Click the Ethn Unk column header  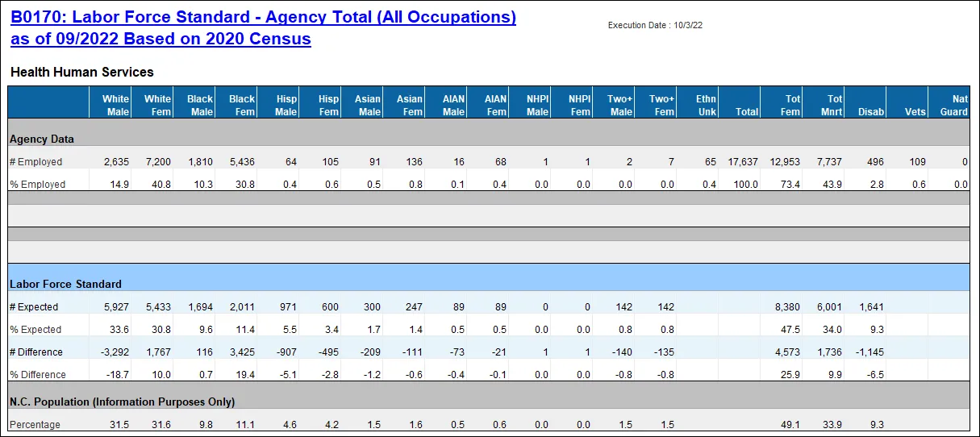point(706,105)
